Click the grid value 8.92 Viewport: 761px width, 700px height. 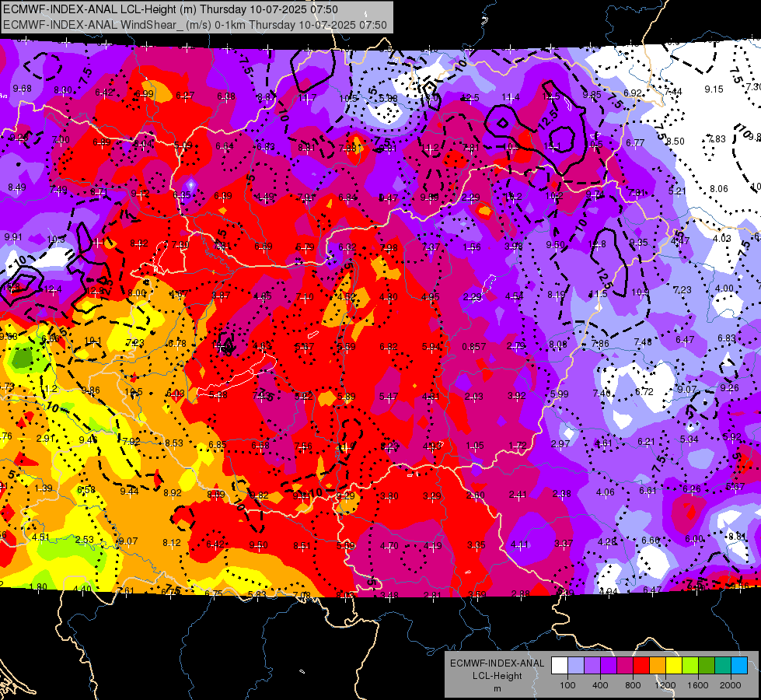(x=173, y=492)
